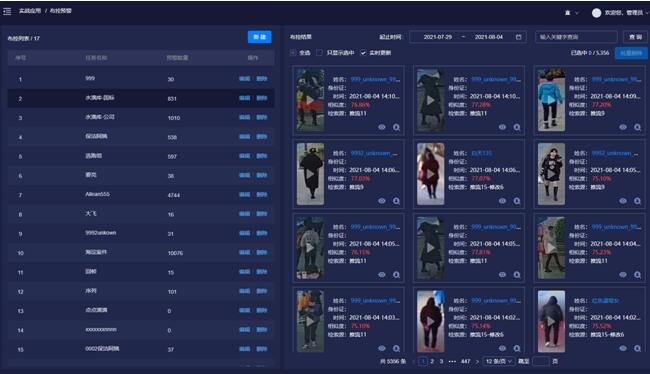Open the calendar icon in date range field
650x374 pixels.
coord(518,37)
